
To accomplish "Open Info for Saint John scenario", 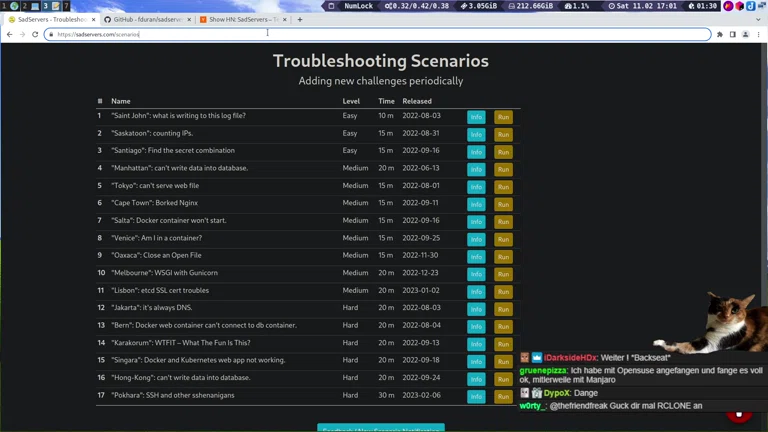I will click(x=476, y=117).
